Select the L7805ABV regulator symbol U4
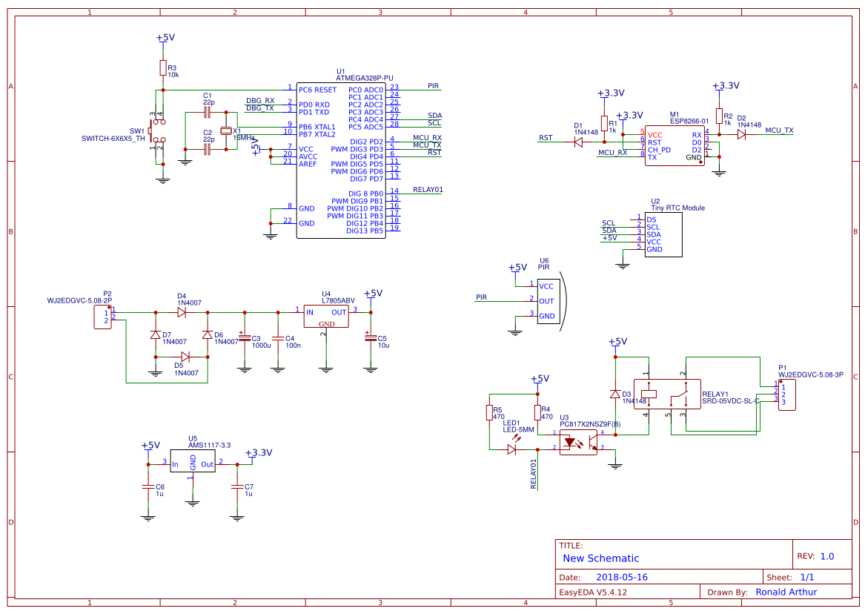868x614 pixels. (x=326, y=317)
